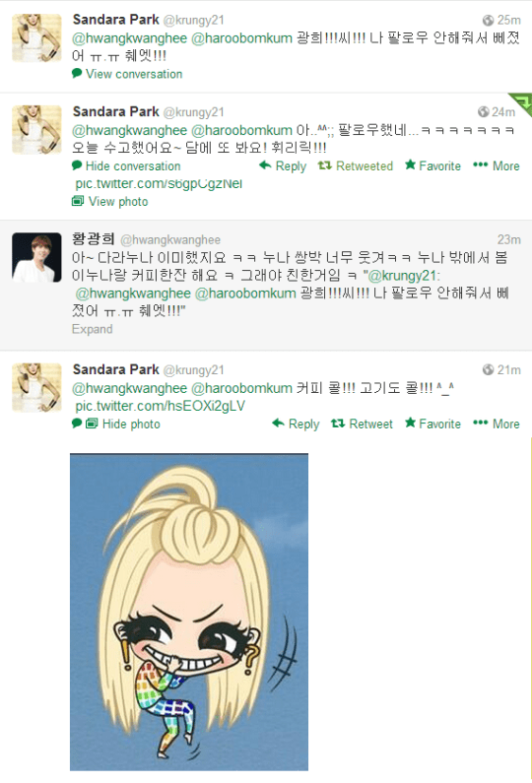Open More menu on the 21m tweet
Viewport: 532px width, 783px height.
click(497, 424)
